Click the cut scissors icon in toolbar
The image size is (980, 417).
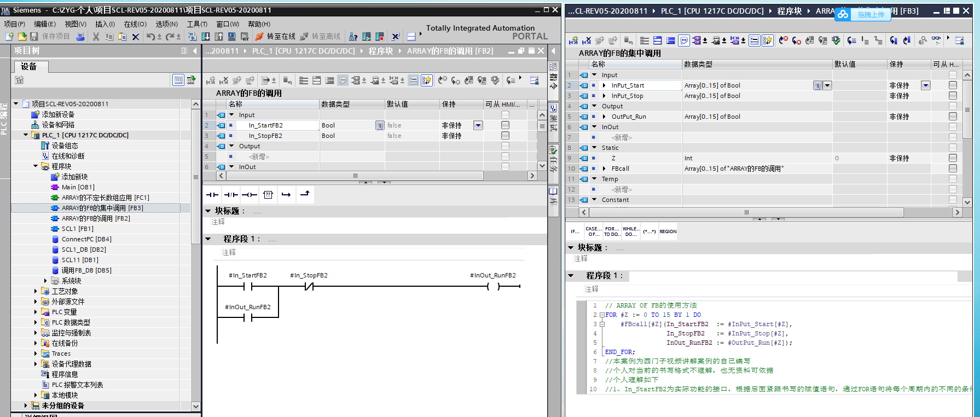click(x=96, y=37)
